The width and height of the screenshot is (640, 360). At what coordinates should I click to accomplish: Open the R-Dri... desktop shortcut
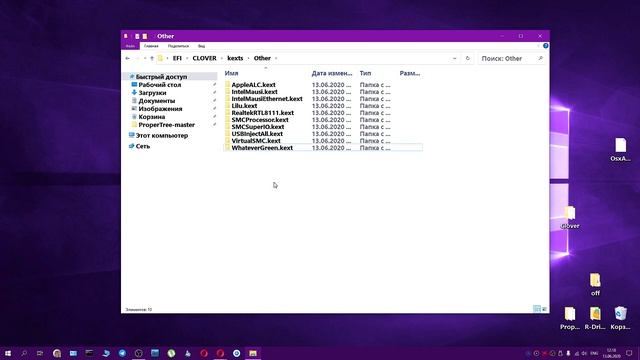pyautogui.click(x=595, y=318)
